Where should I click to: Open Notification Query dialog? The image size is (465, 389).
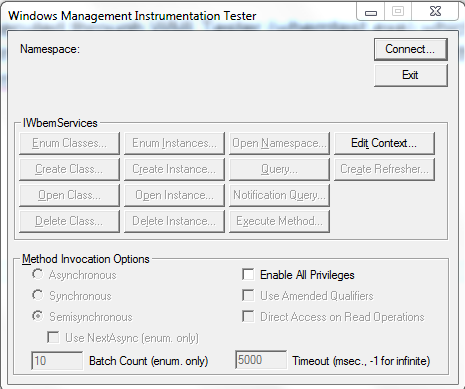(x=279, y=195)
